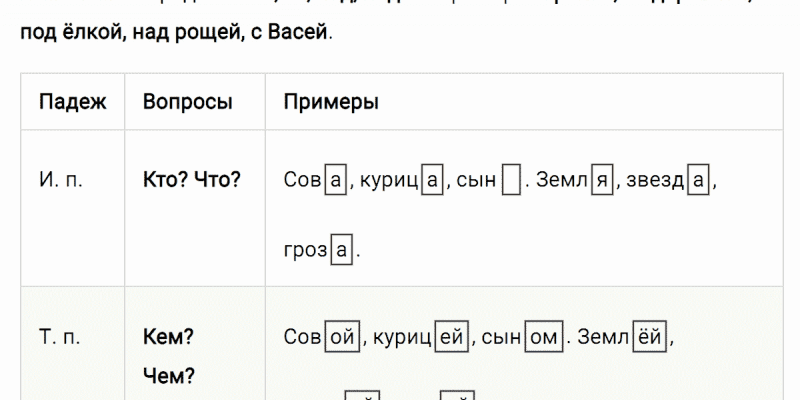This screenshot has height=400, width=800.
Task: Click the boxed ending "а" after "гроз"
Action: (342, 250)
